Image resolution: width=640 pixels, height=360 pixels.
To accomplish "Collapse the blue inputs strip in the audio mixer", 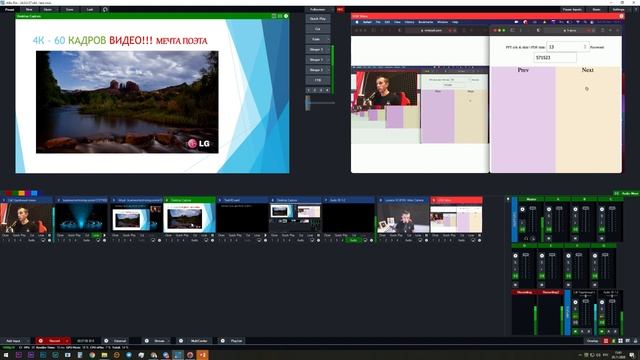I will [x=567, y=313].
